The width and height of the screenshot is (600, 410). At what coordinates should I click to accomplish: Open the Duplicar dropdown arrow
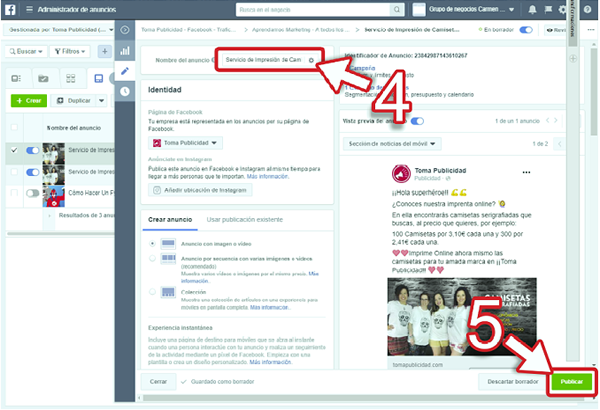coord(101,101)
